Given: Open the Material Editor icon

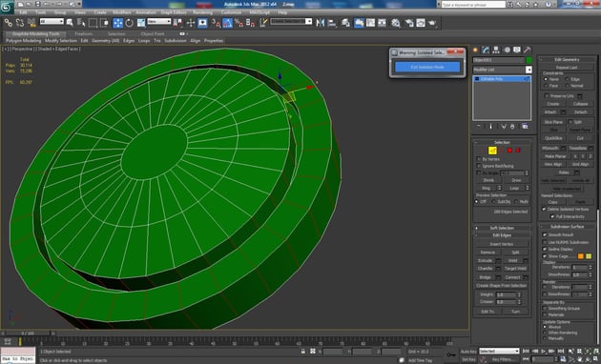Looking at the screenshot, I should click(x=396, y=23).
